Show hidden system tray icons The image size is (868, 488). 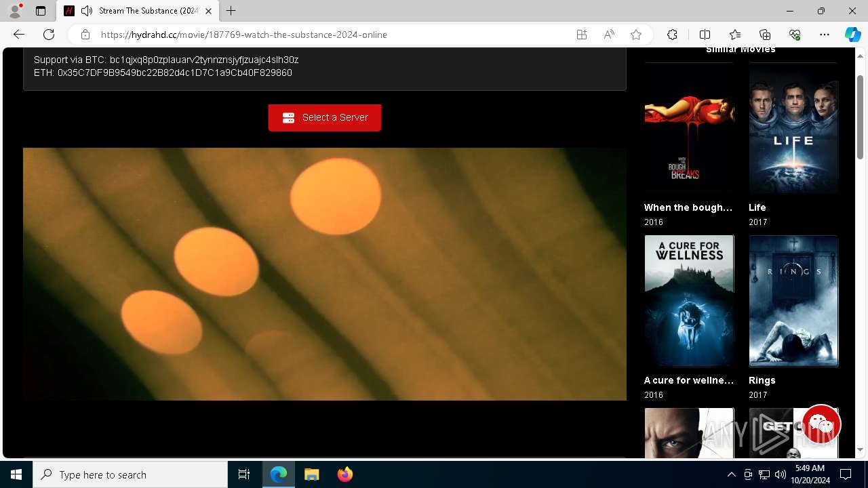[732, 474]
